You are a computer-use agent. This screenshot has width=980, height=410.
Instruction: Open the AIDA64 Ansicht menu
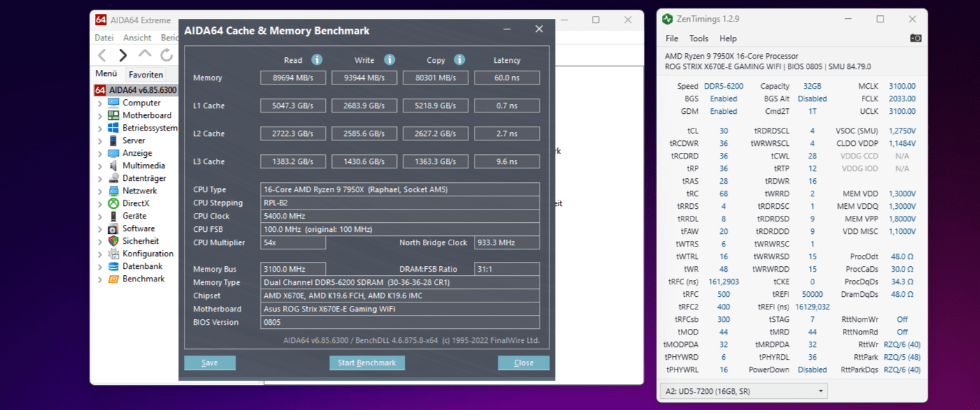click(137, 38)
